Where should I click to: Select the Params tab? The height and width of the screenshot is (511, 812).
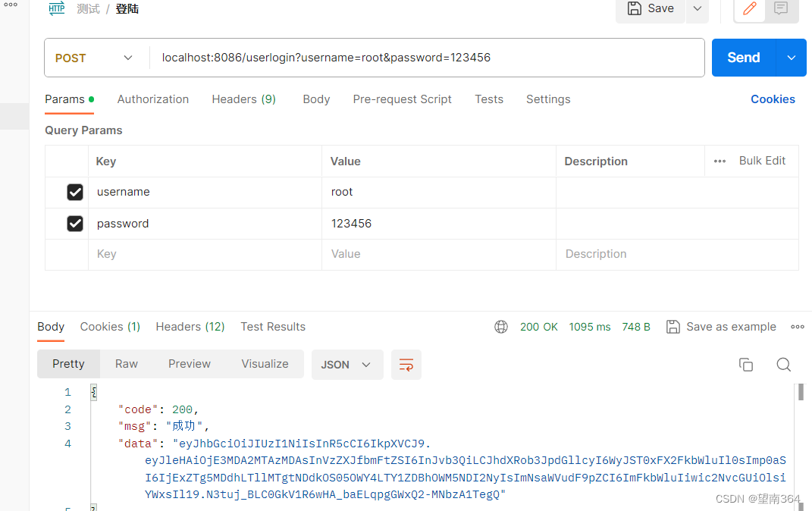(x=70, y=99)
